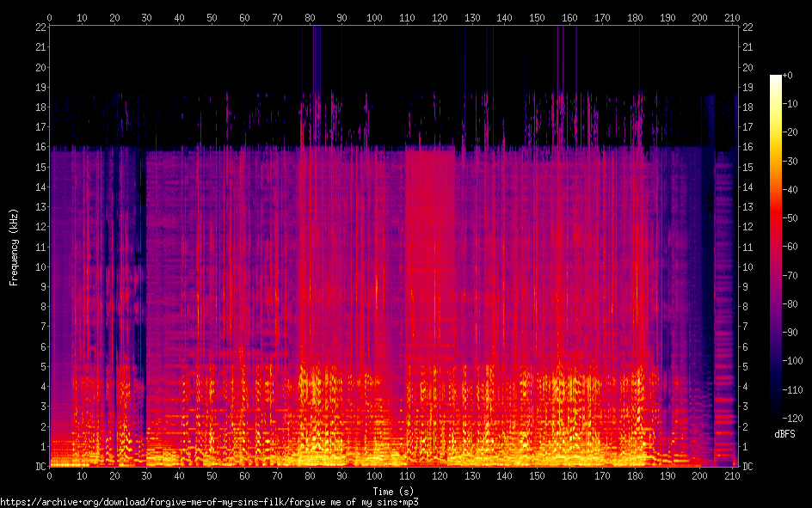The width and height of the screenshot is (812, 508).
Task: Click the archive.org mp3 URL text
Action: pos(209,502)
